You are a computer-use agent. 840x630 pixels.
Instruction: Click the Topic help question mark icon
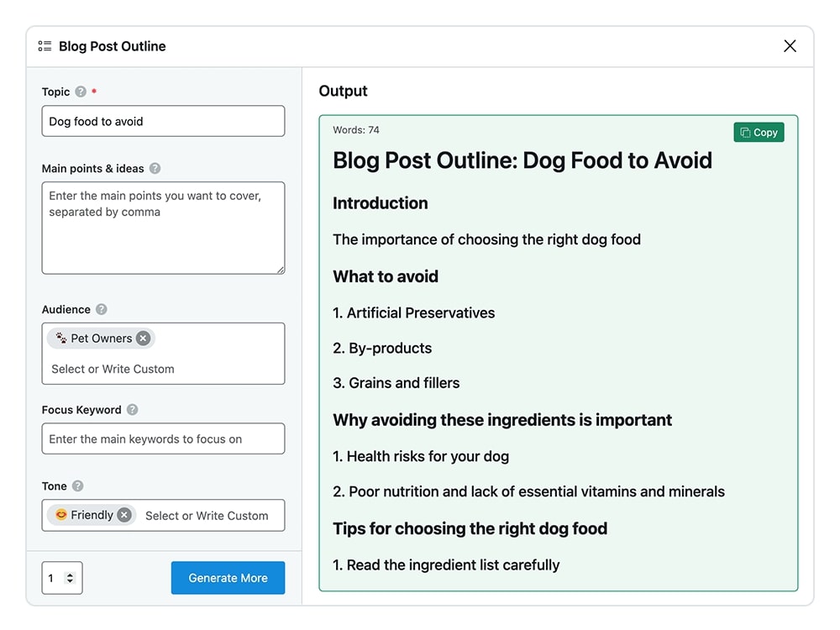coord(81,92)
